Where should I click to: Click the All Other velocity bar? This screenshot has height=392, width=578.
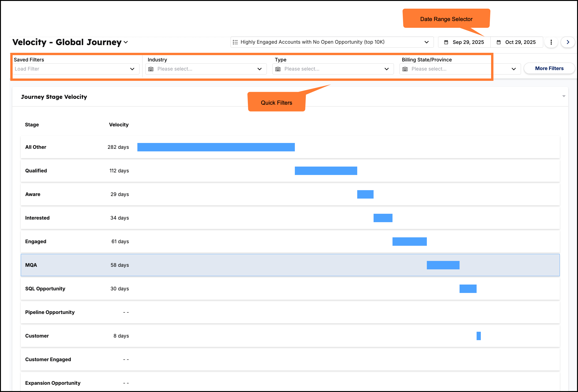pyautogui.click(x=216, y=147)
